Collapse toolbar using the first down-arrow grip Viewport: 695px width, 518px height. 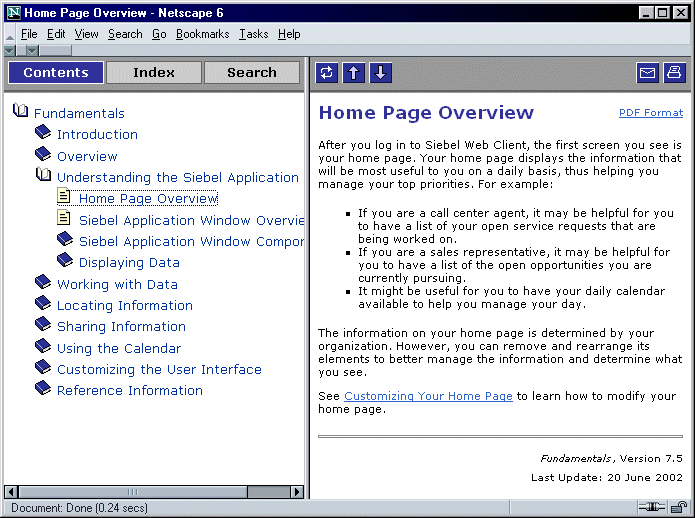point(10,51)
